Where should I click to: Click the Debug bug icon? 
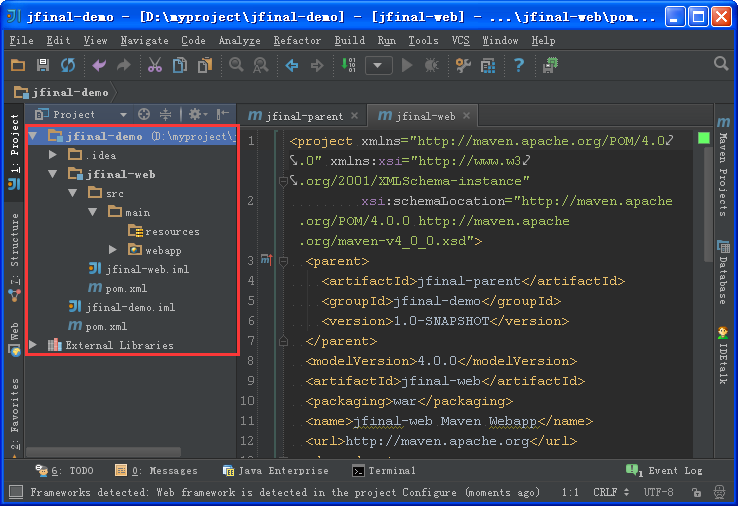[x=431, y=65]
